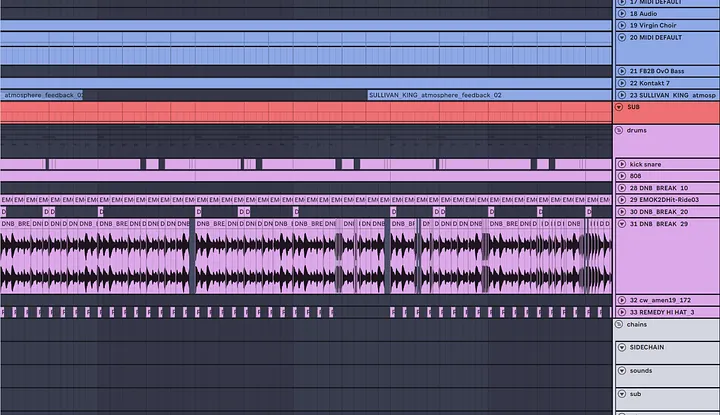Select the SULLIVAN_KING_atmosphere_feedback_02 audio clip
Screen dimensions: 720x415
[x=489, y=95]
